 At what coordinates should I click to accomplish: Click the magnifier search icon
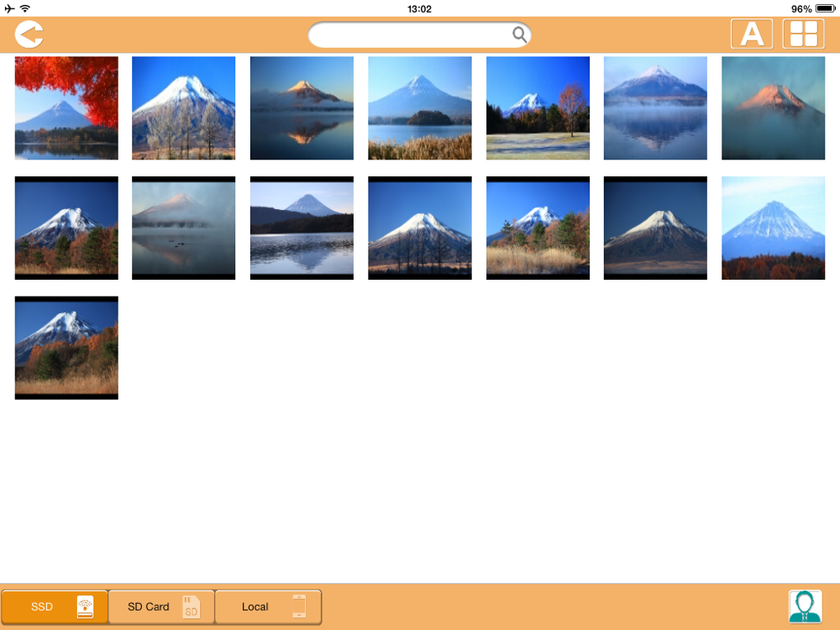(x=519, y=34)
